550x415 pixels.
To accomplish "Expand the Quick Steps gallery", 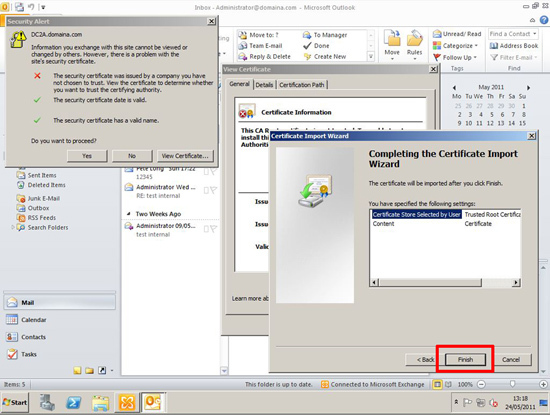I will click(x=370, y=56).
